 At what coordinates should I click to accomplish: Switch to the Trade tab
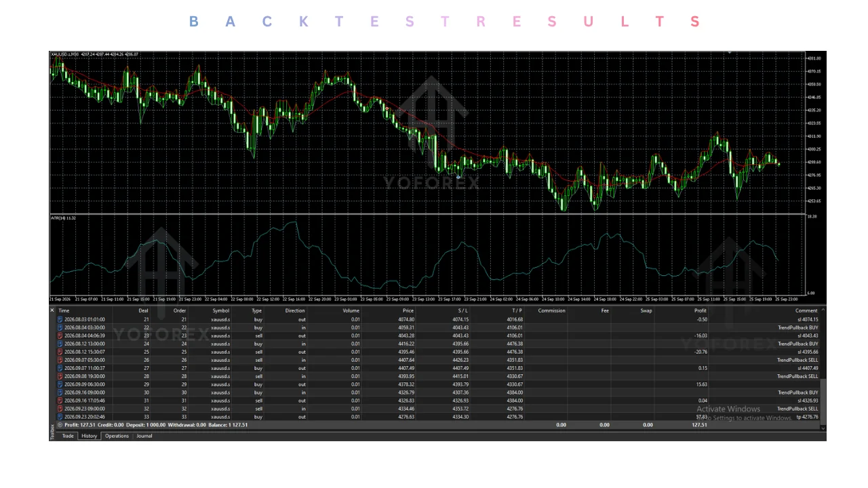click(68, 436)
